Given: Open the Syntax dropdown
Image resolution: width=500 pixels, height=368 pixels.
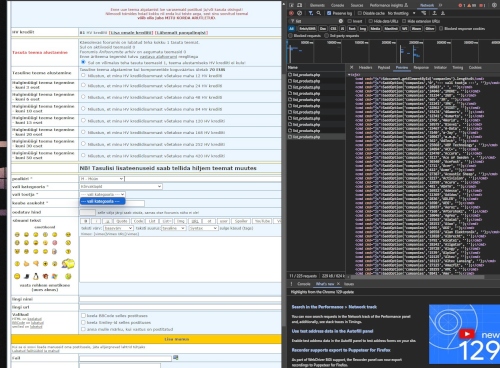Looking at the screenshot, I should (203, 228).
